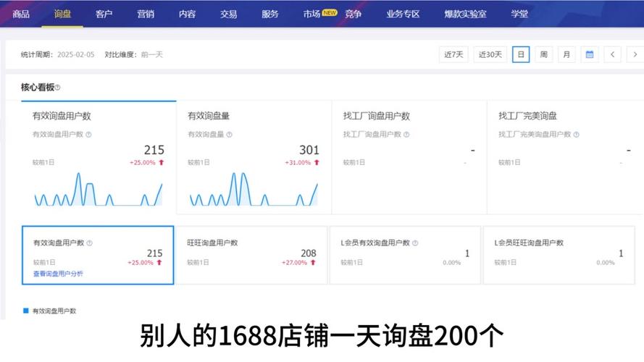This screenshot has width=644, height=362.
Task: Open 查看询盘用户分析 link
Action: pos(58,274)
